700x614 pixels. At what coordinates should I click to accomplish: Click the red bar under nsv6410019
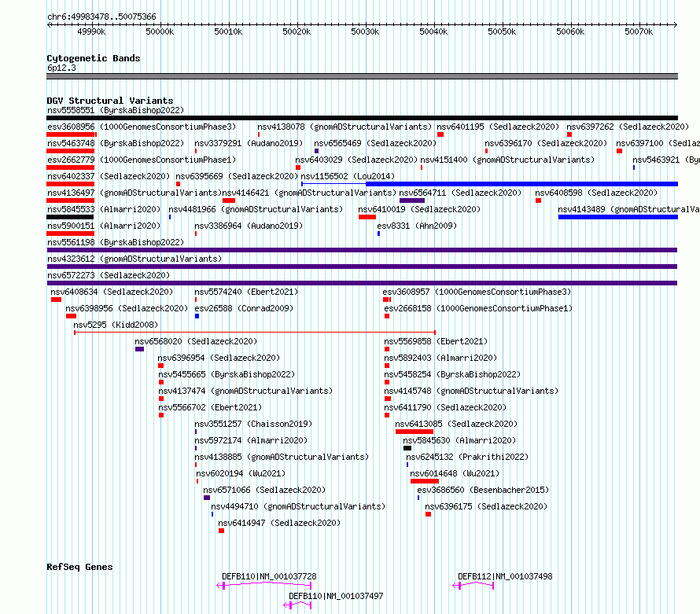pyautogui.click(x=367, y=217)
